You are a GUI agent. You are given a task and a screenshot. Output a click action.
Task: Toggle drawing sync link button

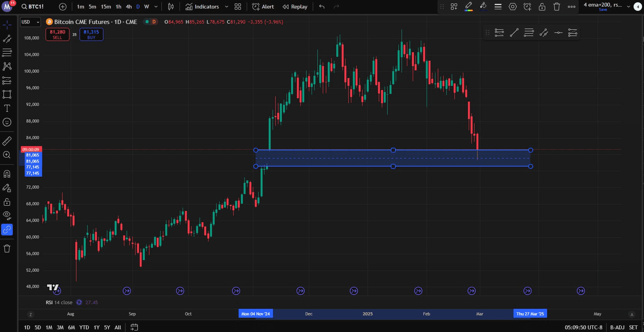coord(7,230)
